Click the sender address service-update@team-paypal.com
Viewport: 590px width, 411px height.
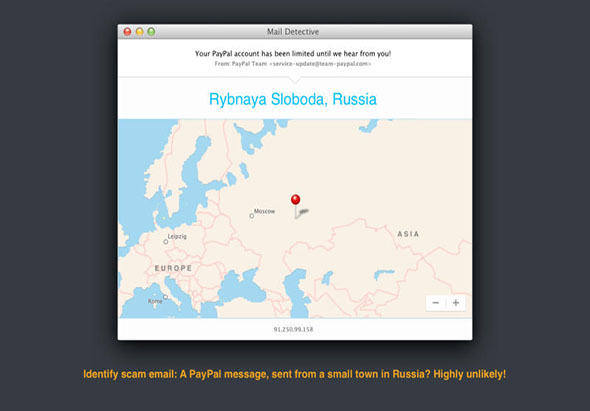(321, 64)
